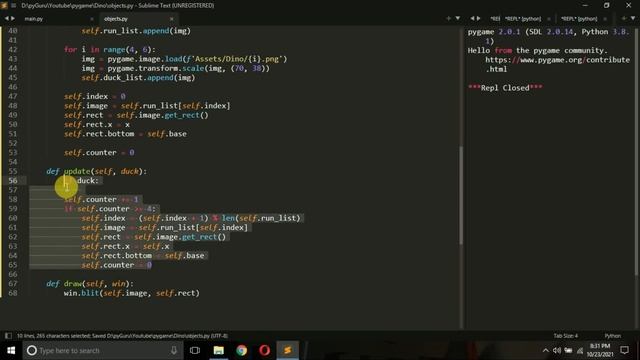The height and width of the screenshot is (360, 640).
Task: Click line number 67 in the gutter
Action: [x=13, y=283]
